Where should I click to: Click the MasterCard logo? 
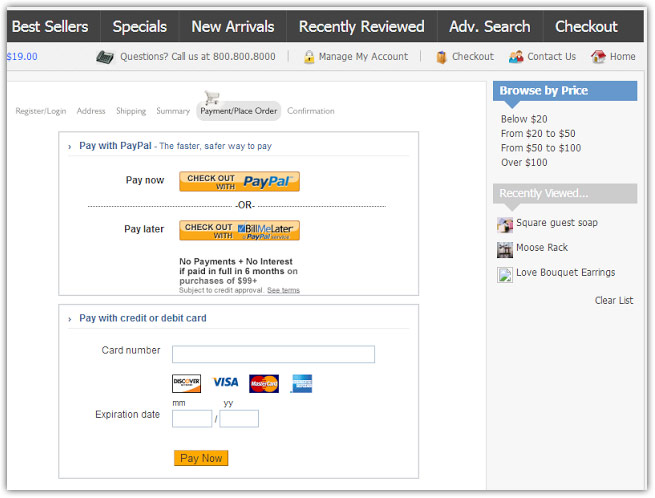coord(264,384)
